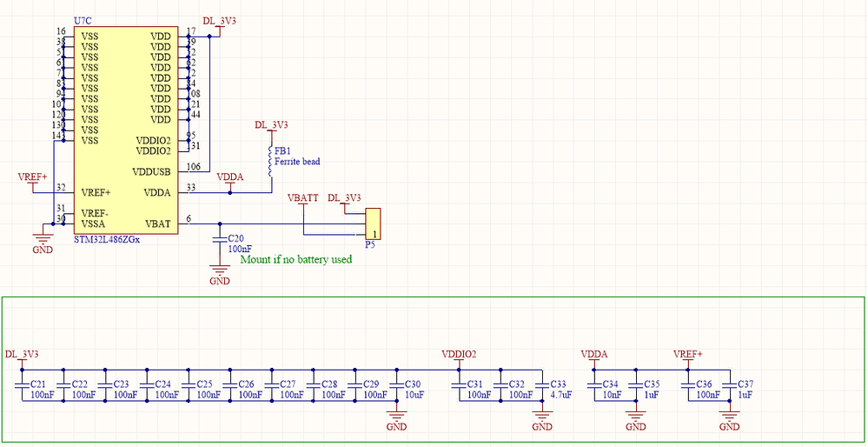
Task: Click the VSSA pin name
Action: (x=93, y=223)
